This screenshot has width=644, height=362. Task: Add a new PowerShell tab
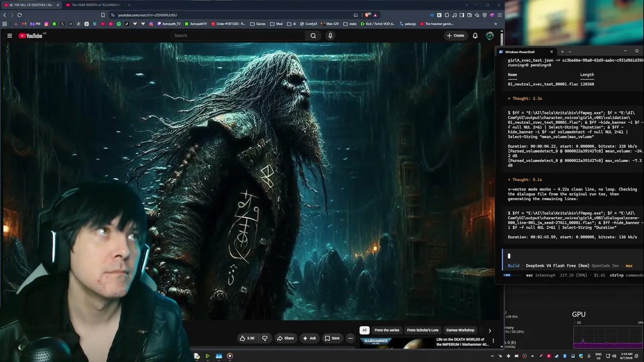point(562,51)
